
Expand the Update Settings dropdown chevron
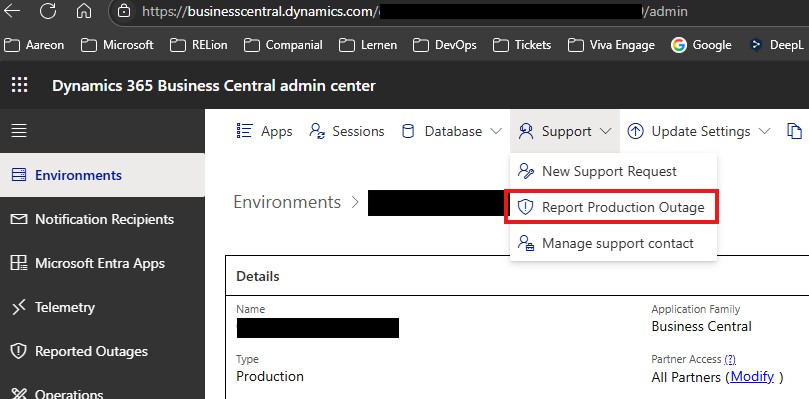pos(764,131)
